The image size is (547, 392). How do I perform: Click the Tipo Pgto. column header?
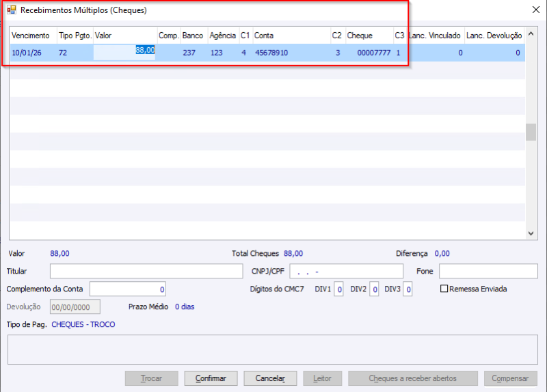(75, 36)
